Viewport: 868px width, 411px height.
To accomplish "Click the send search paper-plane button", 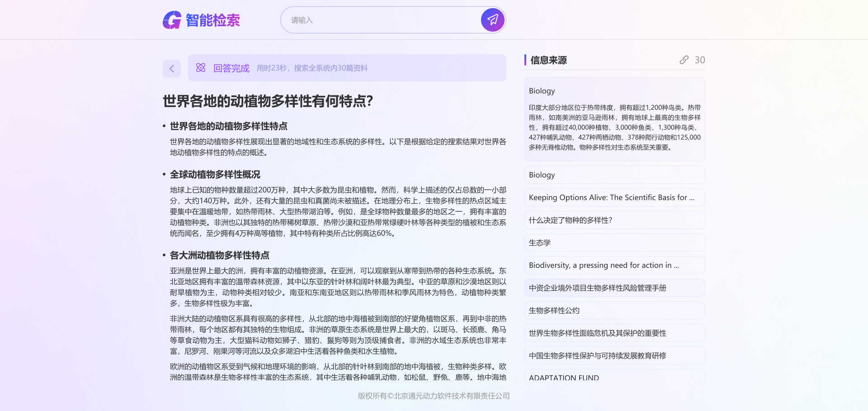I will pyautogui.click(x=492, y=20).
